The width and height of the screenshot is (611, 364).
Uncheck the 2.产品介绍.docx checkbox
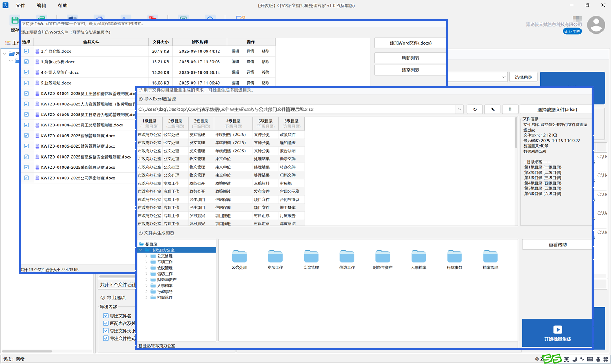[x=26, y=51]
